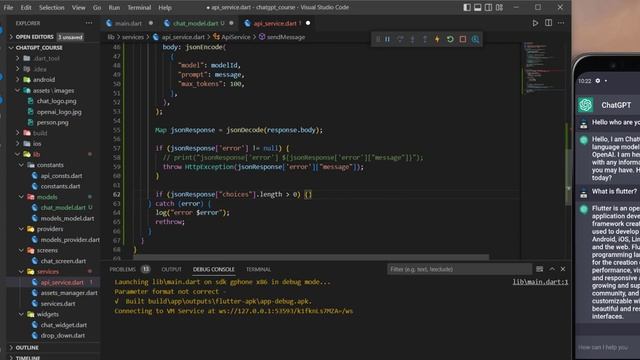Open models_model.dart file
The image size is (640, 360).
67,218
